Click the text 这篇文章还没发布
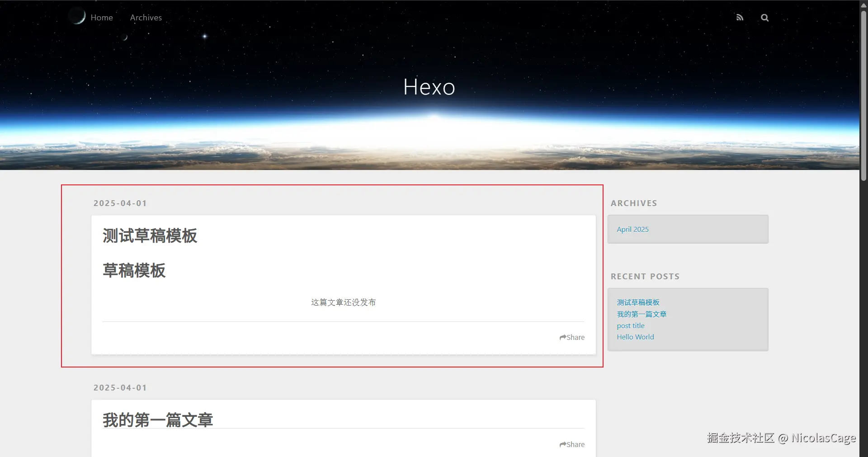Screen dimensions: 868x457 [x=343, y=302]
